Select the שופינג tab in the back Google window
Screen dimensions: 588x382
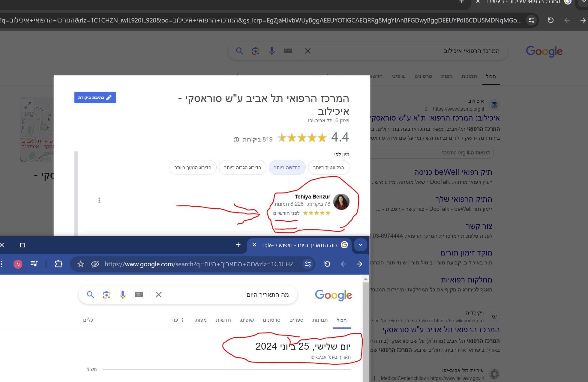coord(398,76)
